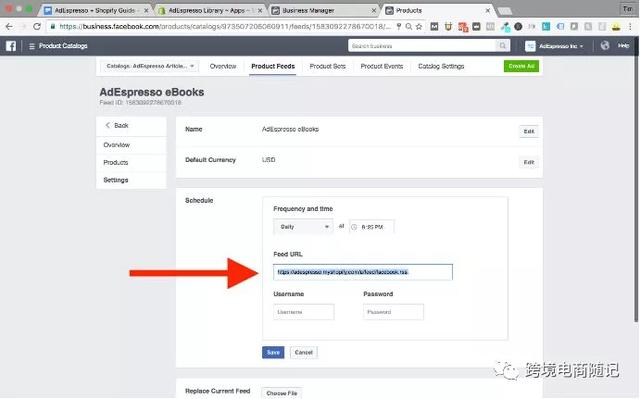This screenshot has height=399, width=640.
Task: Click the Feed URL input field
Action: coord(363,272)
